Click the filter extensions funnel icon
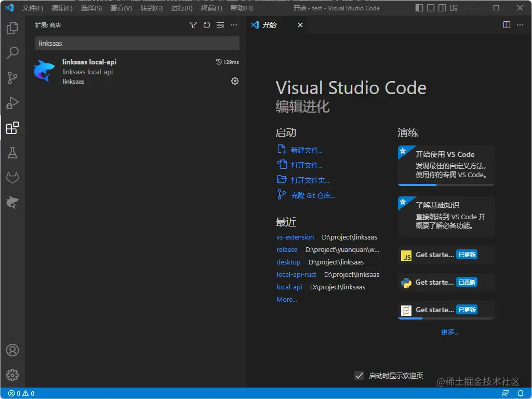This screenshot has height=399, width=532. coord(193,25)
